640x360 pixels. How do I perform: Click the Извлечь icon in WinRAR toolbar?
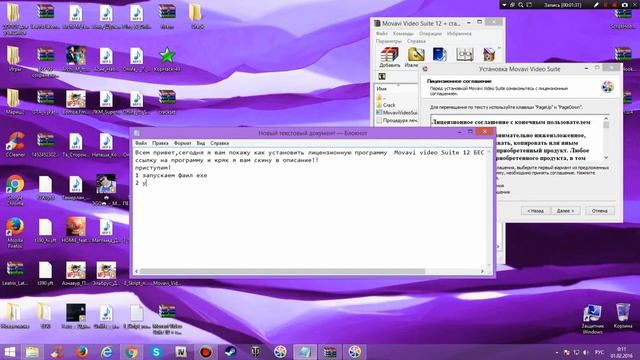[x=416, y=54]
